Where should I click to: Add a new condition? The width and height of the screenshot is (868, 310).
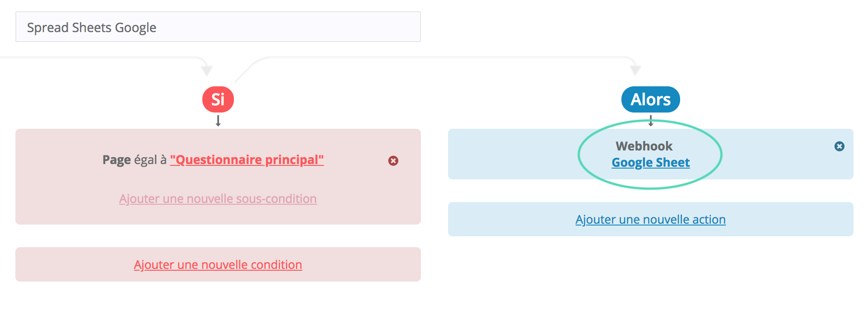pos(218,265)
